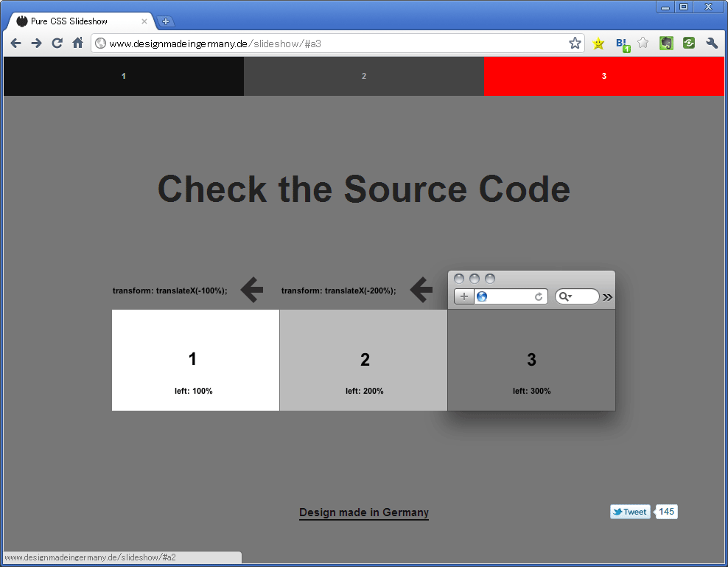Click the green sync extension icon
The width and height of the screenshot is (728, 567).
point(688,43)
